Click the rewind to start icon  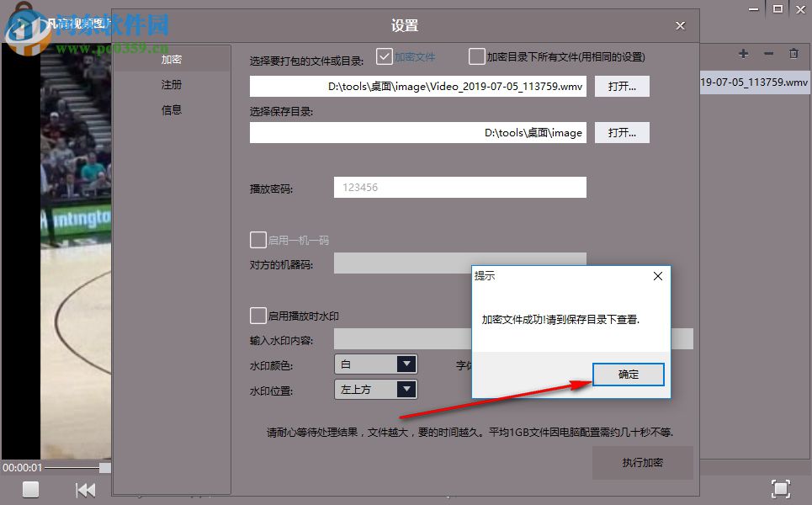tap(85, 489)
